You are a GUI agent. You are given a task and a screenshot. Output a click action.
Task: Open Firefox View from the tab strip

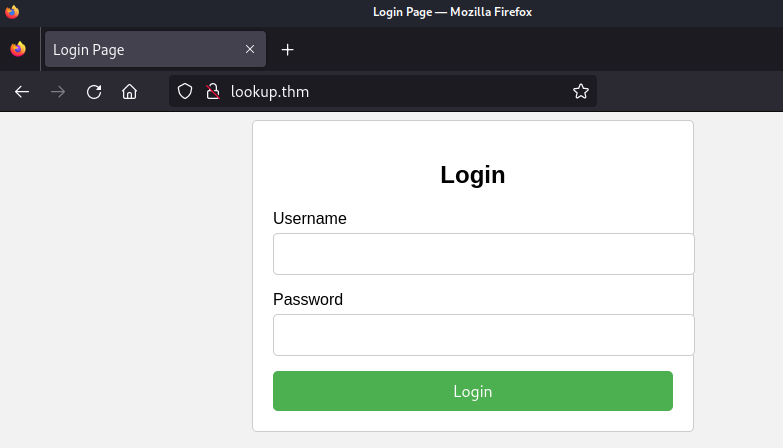(x=18, y=49)
